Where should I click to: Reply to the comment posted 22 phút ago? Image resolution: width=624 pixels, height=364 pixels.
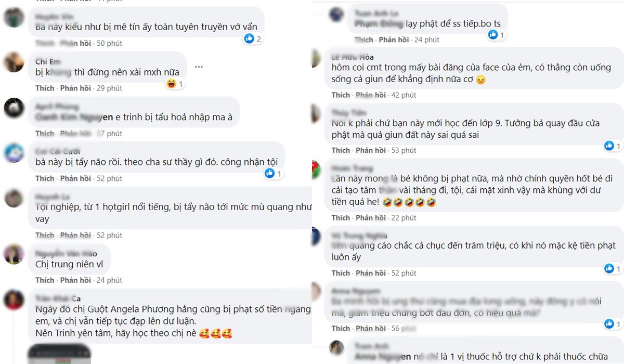(371, 218)
